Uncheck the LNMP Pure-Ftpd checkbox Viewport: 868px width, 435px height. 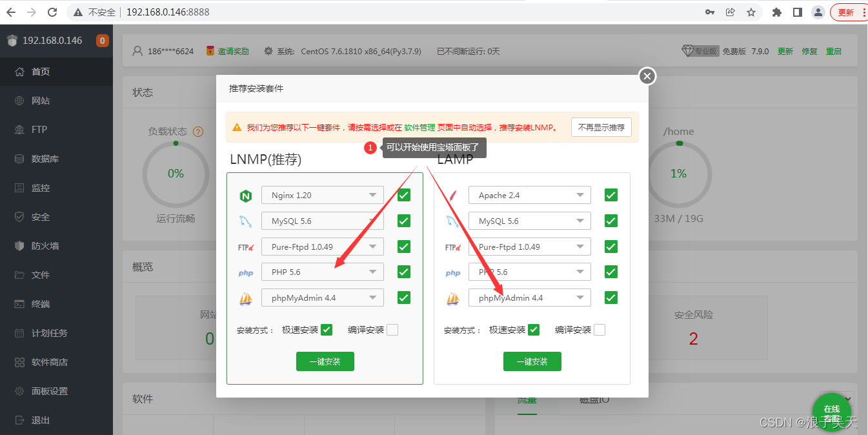point(404,247)
